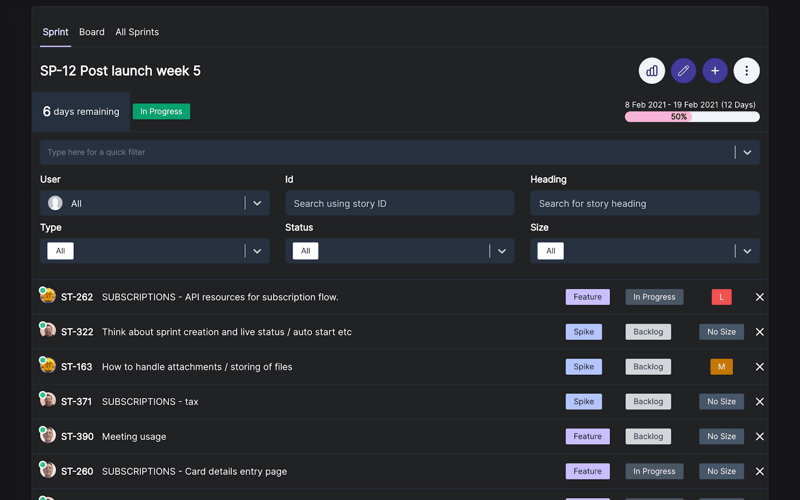Viewport: 800px width, 500px height.
Task: Click the Feature tag on ST-260
Action: [x=587, y=471]
